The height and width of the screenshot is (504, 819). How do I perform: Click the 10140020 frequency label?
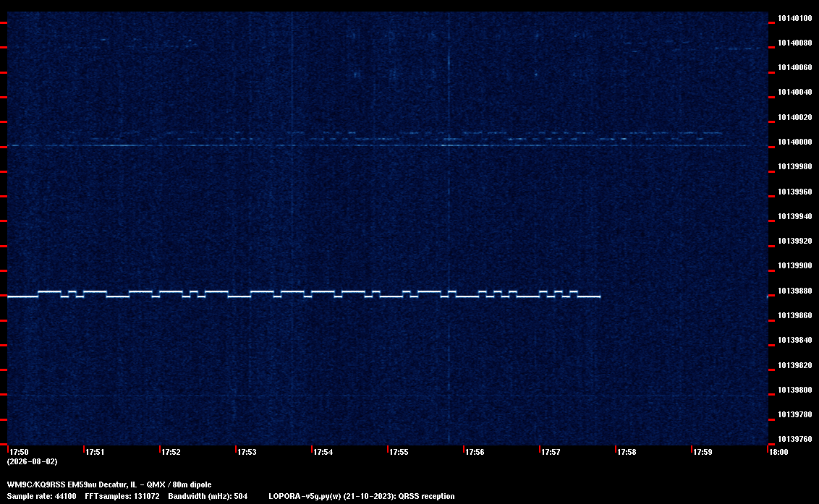pos(794,117)
